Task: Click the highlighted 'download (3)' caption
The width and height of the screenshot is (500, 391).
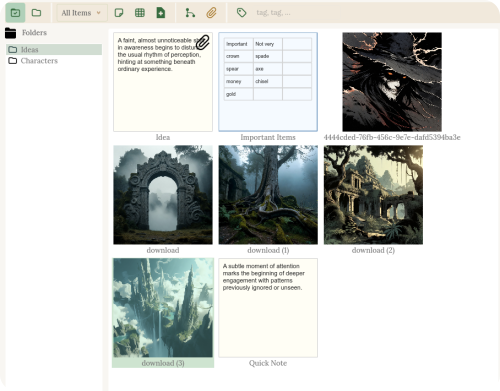Action: [x=163, y=363]
